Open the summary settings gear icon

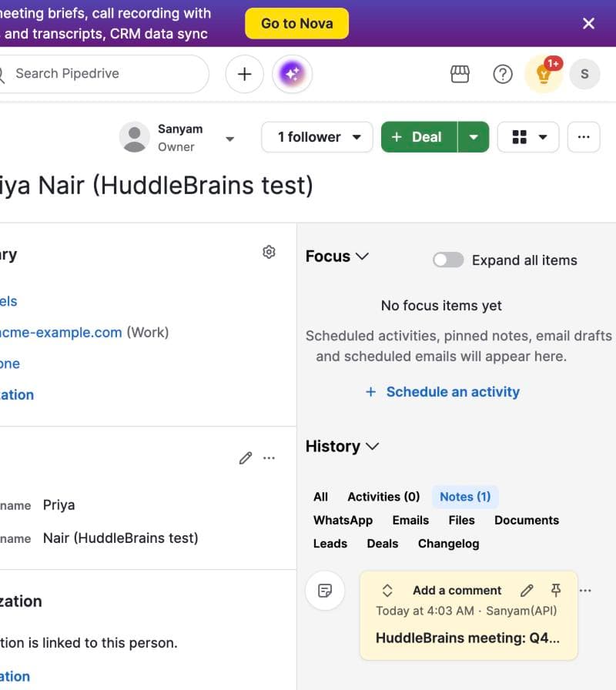[x=269, y=252]
